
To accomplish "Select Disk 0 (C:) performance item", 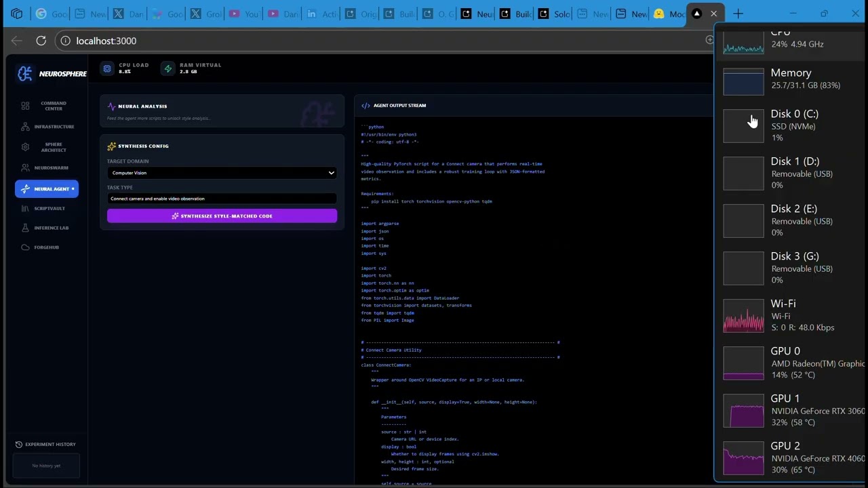I will click(791, 126).
